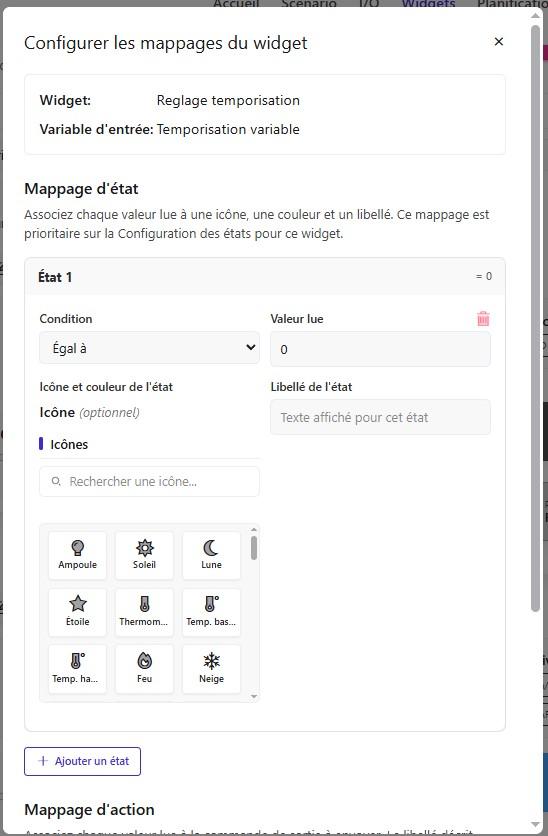Viewport: 548px width, 836px height.
Task: Choose the Feu flame icon
Action: point(144,669)
